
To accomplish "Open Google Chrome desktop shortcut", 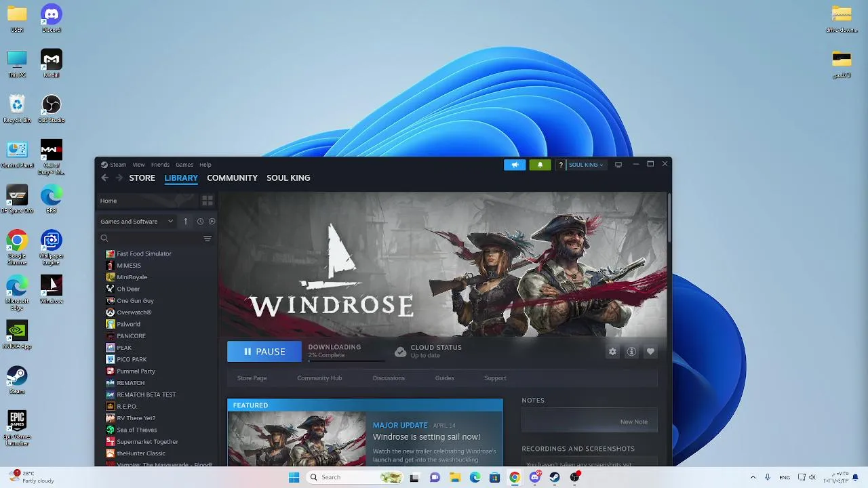I will [x=17, y=247].
